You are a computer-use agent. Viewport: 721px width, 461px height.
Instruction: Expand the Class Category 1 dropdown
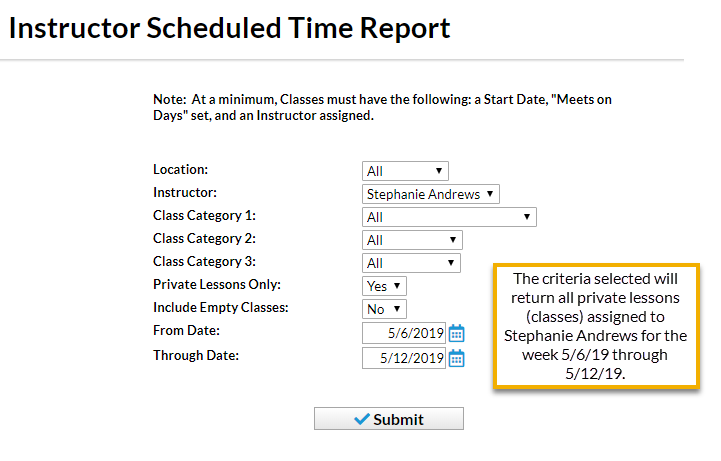click(x=449, y=217)
